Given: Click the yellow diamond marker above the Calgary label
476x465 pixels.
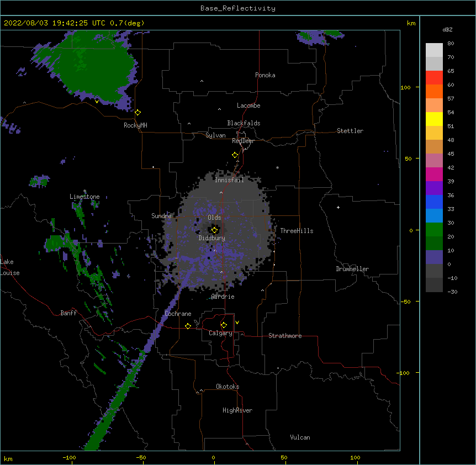Looking at the screenshot, I should 224,325.
